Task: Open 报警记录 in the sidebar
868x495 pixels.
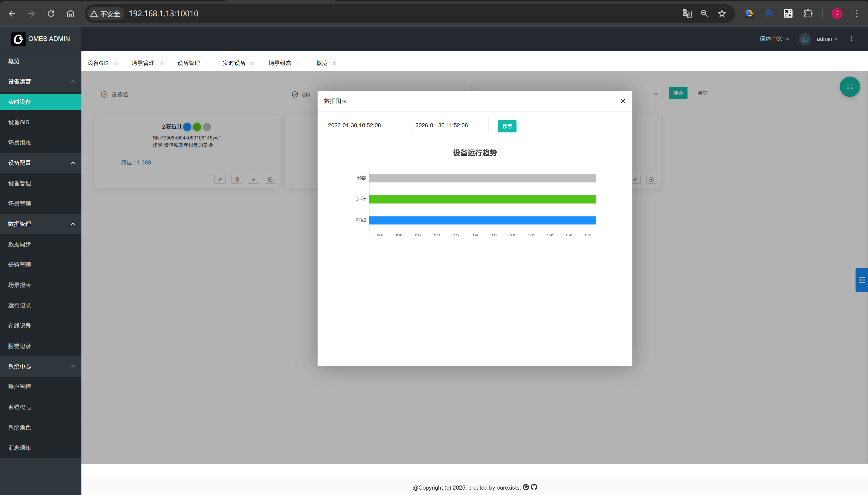Action: pyautogui.click(x=20, y=346)
